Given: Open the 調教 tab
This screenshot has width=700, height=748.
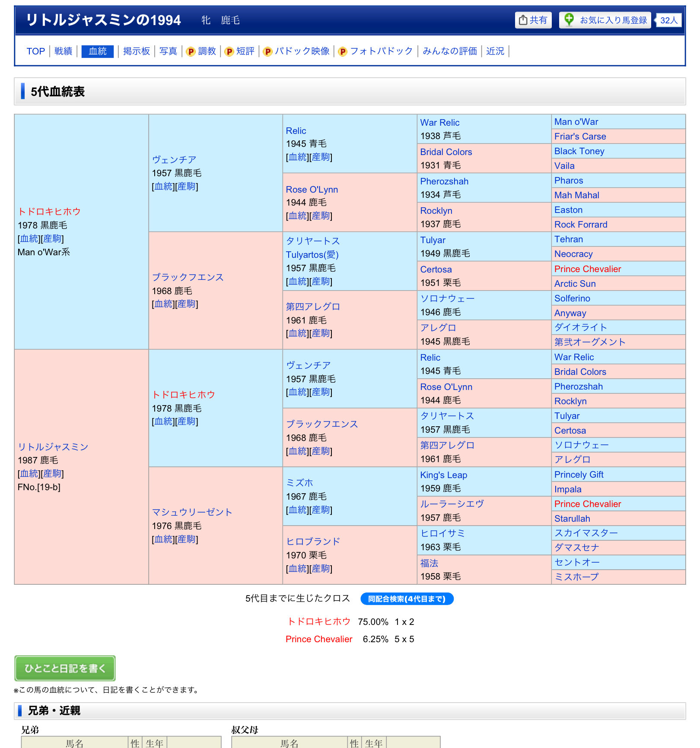Looking at the screenshot, I should [x=207, y=51].
